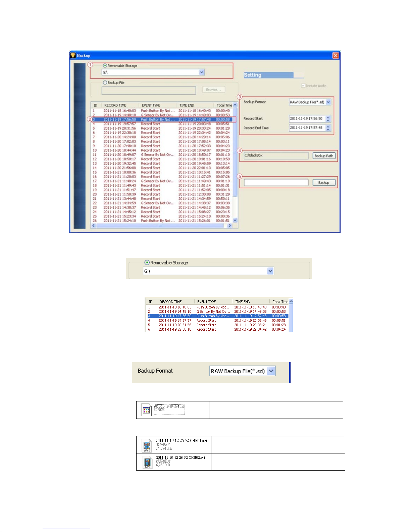Click end time 2011-11-20 19:45:59 cell

pyautogui.click(x=195, y=163)
